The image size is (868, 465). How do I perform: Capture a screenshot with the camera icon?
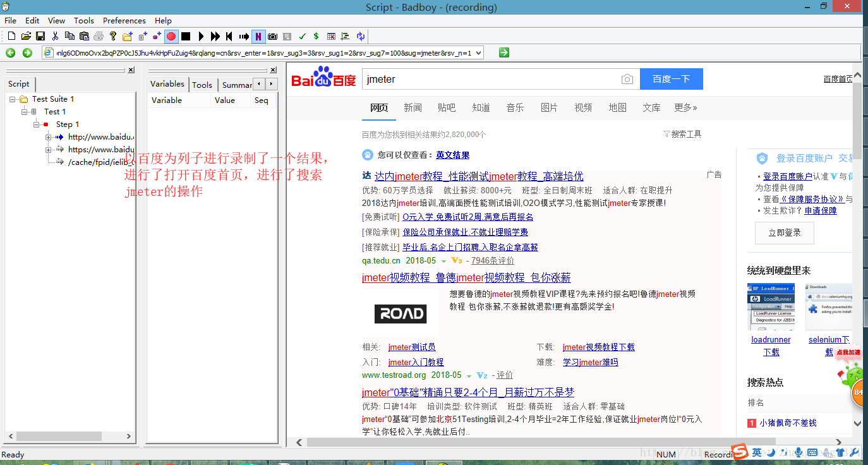[x=272, y=36]
